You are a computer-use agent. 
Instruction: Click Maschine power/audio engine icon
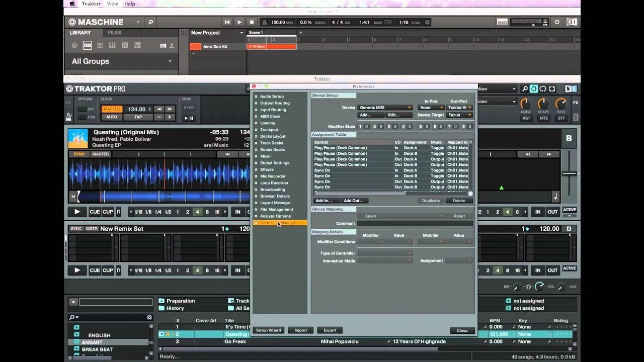[557, 22]
